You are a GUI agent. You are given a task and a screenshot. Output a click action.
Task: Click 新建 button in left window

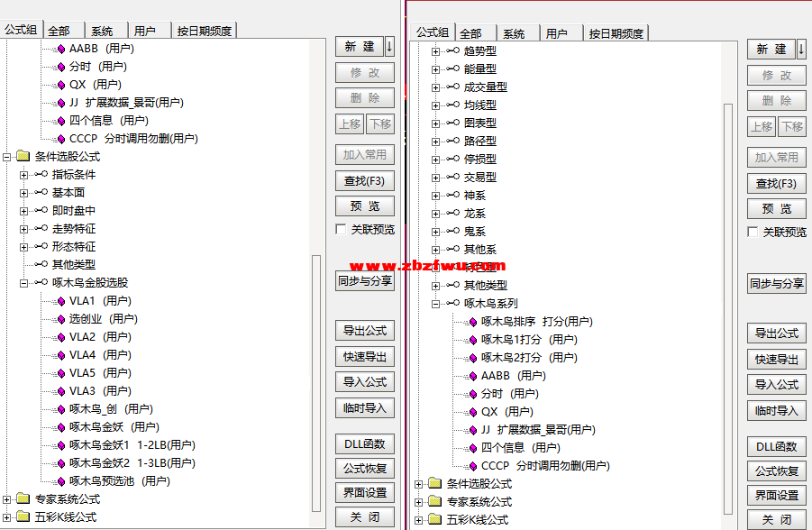pyautogui.click(x=360, y=47)
